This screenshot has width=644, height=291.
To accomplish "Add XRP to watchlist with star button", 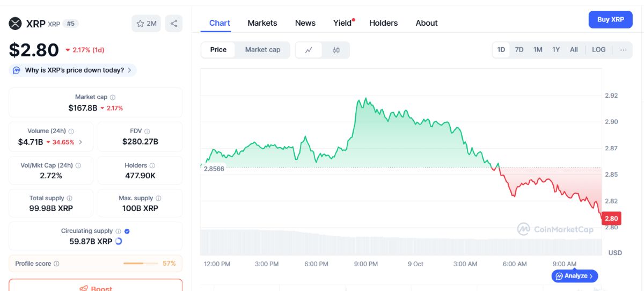I will (146, 24).
